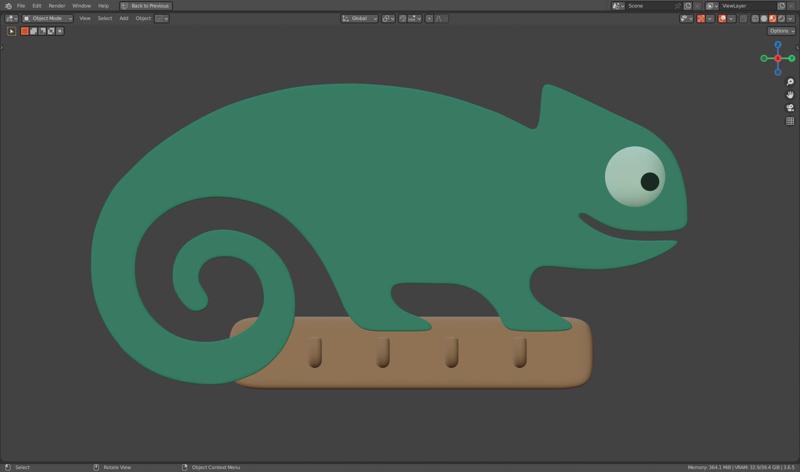800x472 pixels.
Task: Click the left green Y axis gizmo
Action: pos(764,58)
